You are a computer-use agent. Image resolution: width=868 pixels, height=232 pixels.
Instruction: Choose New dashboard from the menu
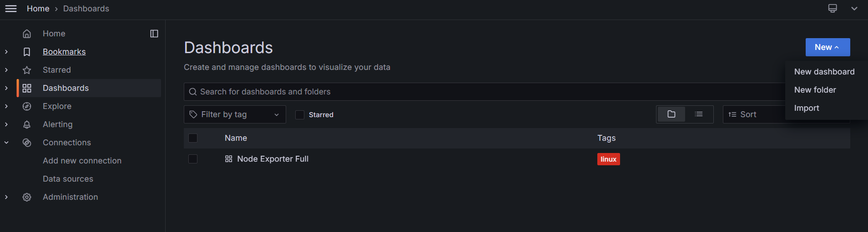[x=824, y=72]
